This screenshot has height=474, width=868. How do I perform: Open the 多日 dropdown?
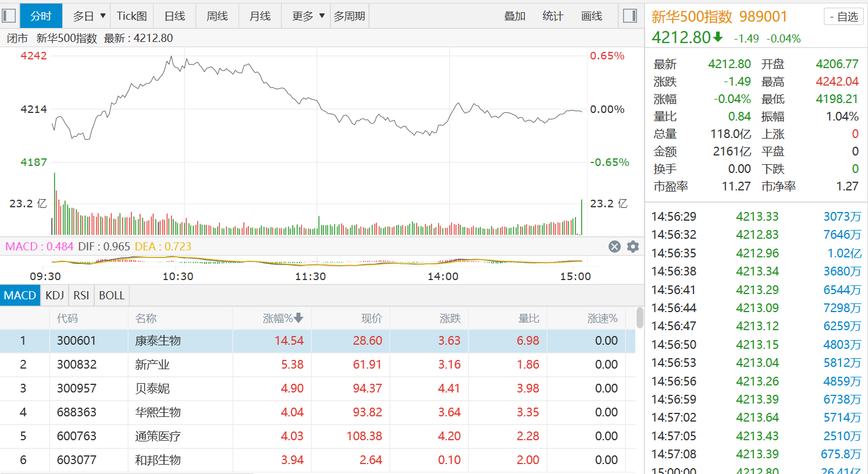coord(88,16)
